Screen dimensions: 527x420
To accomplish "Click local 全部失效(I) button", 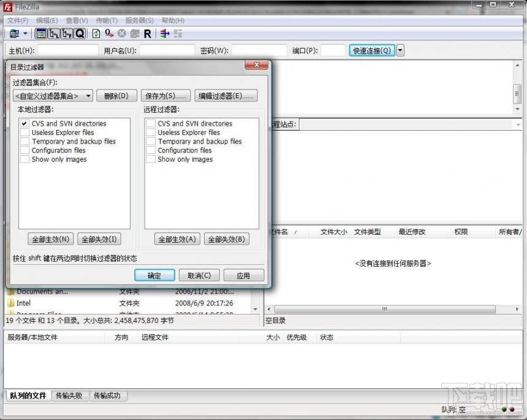I will 99,239.
